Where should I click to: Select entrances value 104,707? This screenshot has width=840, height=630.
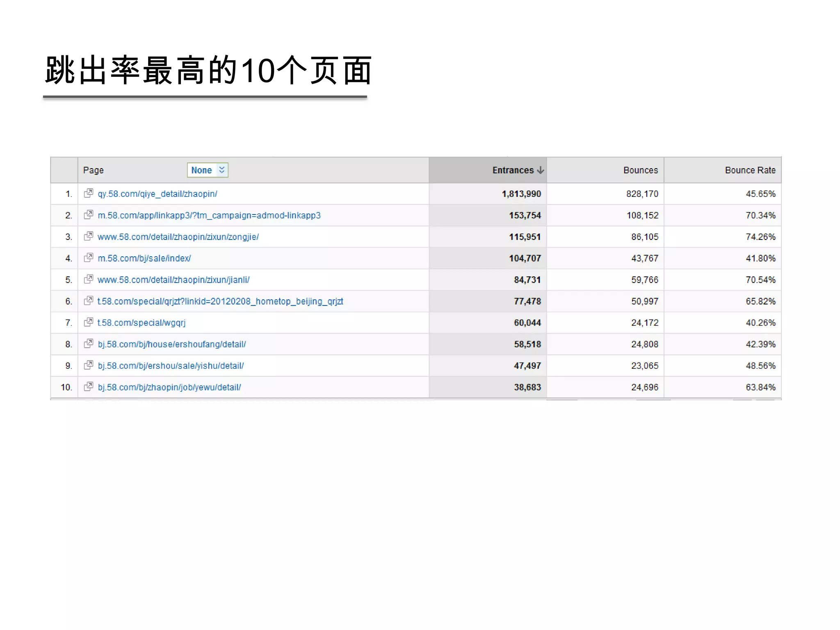coord(525,258)
